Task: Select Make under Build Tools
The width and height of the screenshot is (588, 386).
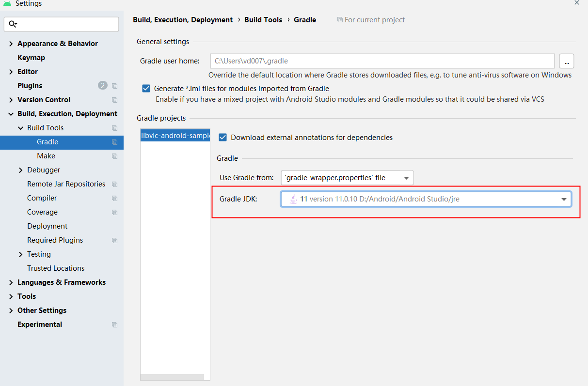Action: click(x=46, y=156)
